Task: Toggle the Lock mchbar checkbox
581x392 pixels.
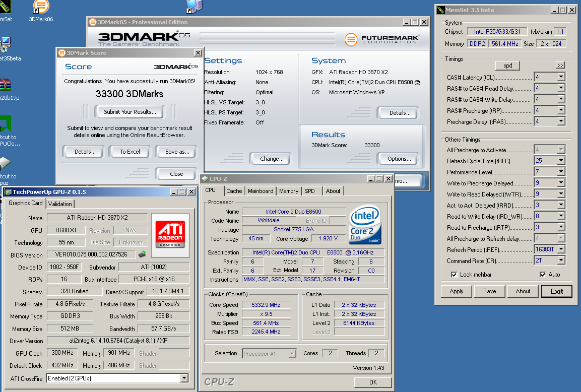Action: coord(454,275)
